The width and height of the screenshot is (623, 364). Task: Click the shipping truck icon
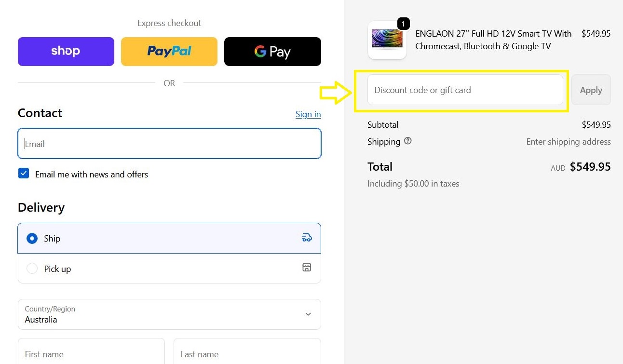click(x=307, y=238)
